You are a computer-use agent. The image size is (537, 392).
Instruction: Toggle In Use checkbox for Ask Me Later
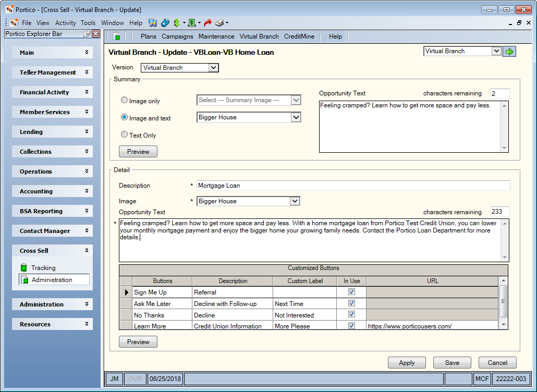click(351, 303)
